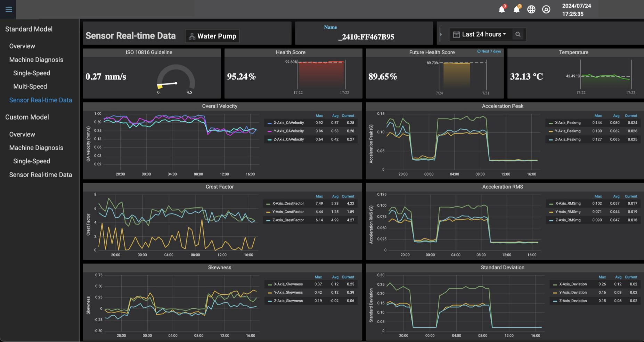Screen dimensions: 644x342
Task: Open the user account profile icon
Action: point(546,9)
